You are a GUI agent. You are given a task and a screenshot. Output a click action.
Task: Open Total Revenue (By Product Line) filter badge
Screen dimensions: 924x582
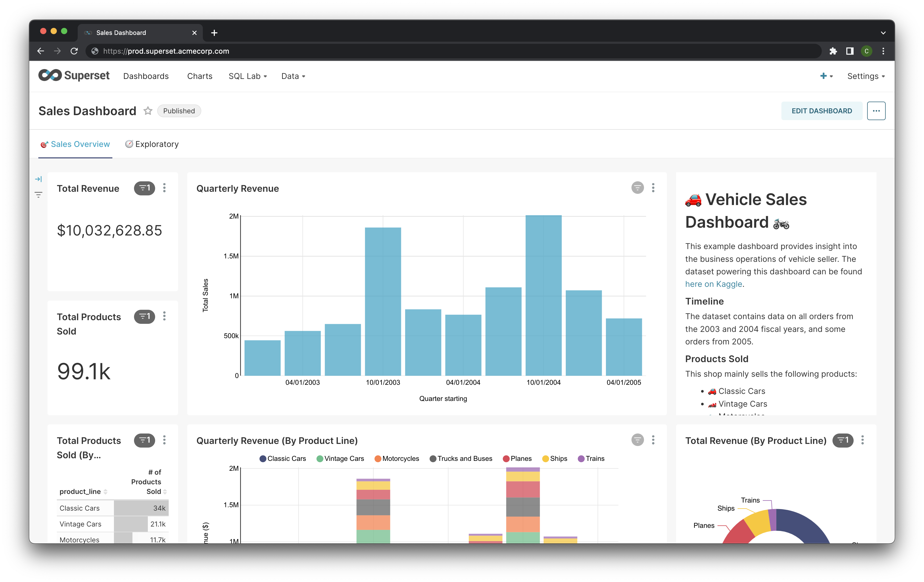pos(843,440)
